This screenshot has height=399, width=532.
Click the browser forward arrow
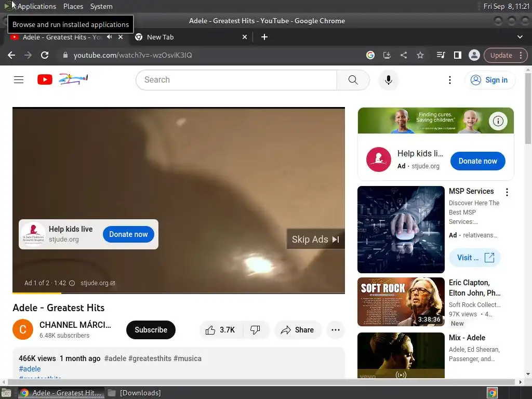pos(28,55)
